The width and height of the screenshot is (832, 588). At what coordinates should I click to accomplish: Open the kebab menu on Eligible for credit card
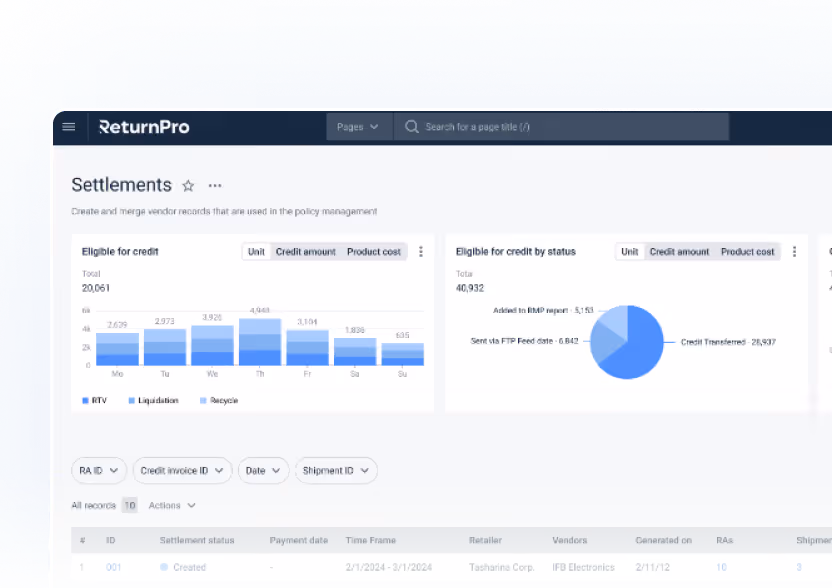coord(422,252)
